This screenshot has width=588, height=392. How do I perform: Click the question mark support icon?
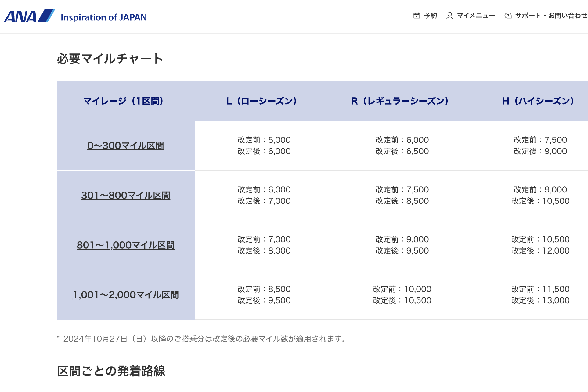tap(508, 16)
